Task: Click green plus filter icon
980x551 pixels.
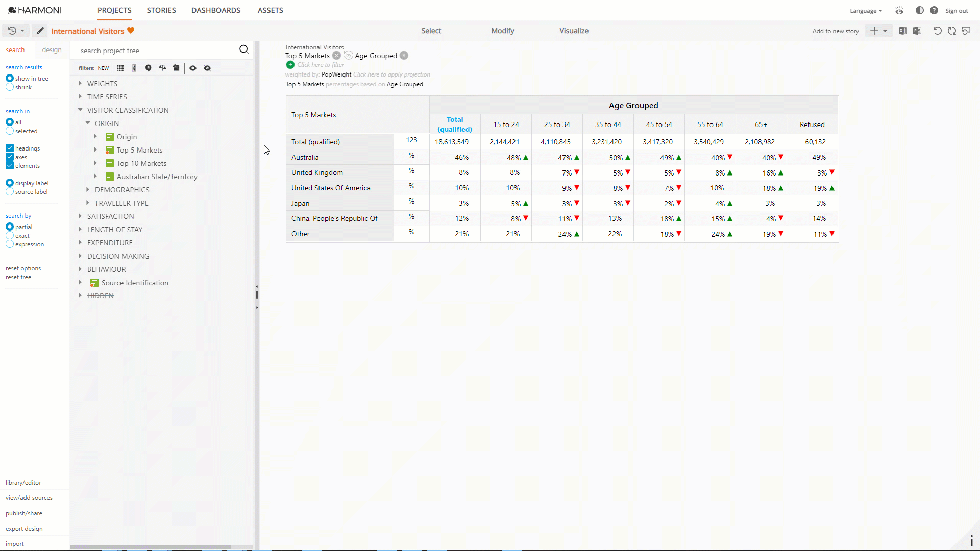Action: click(x=290, y=65)
